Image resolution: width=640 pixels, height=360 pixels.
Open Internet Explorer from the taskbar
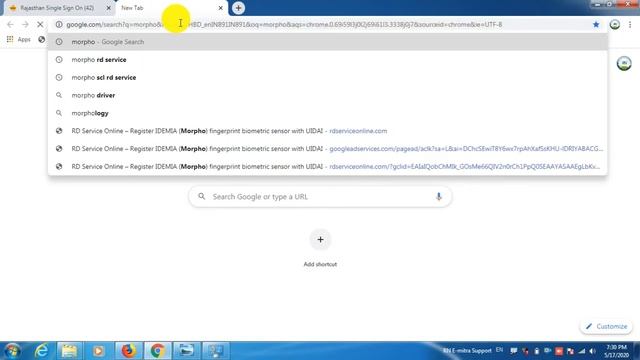(x=42, y=351)
